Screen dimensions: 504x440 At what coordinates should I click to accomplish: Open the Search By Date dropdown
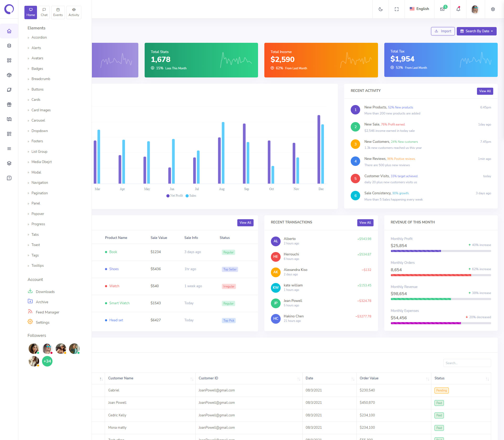(x=476, y=31)
